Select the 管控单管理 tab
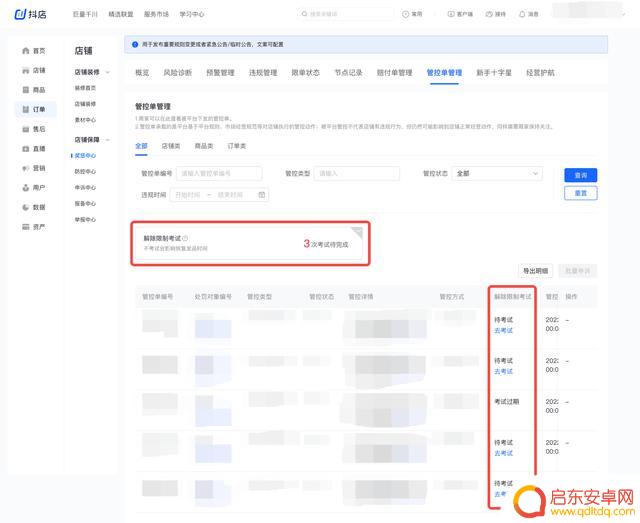Image resolution: width=640 pixels, height=523 pixels. (444, 73)
